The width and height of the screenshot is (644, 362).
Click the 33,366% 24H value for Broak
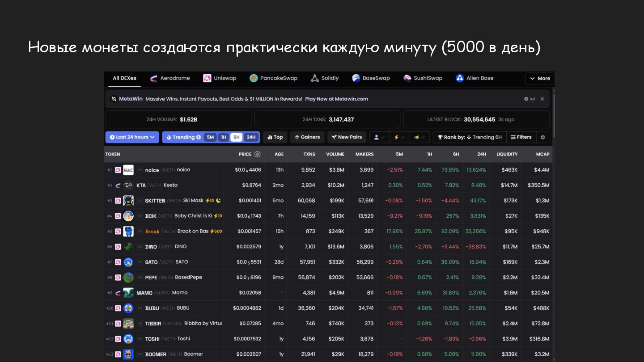click(475, 232)
